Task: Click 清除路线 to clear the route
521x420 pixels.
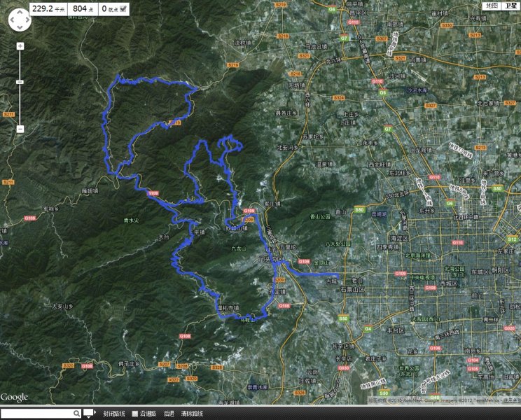Action: pos(192,414)
